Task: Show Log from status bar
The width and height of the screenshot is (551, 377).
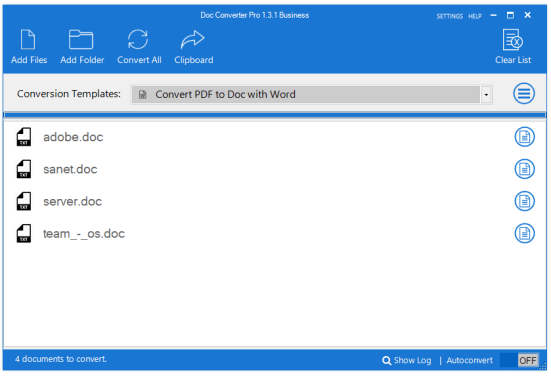Action: (407, 360)
